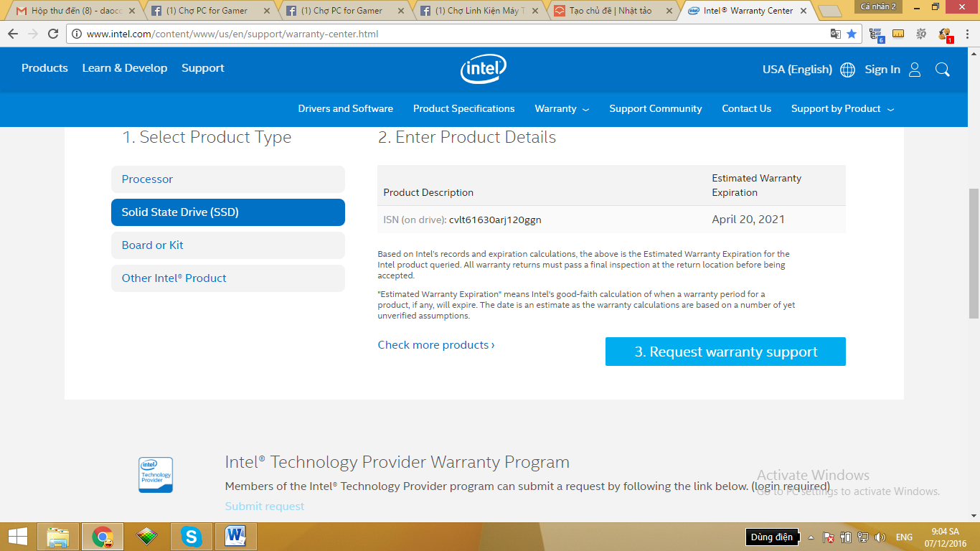Open the Products menu

click(44, 68)
